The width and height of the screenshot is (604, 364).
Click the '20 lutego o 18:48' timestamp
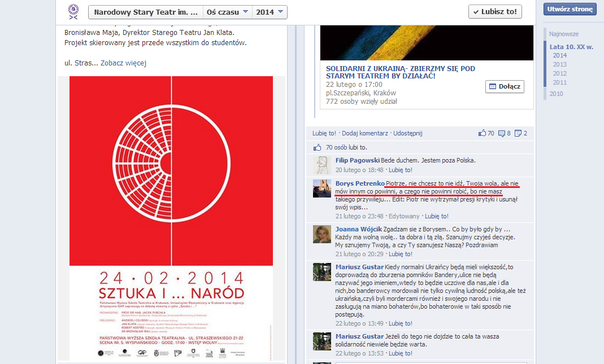click(x=359, y=170)
